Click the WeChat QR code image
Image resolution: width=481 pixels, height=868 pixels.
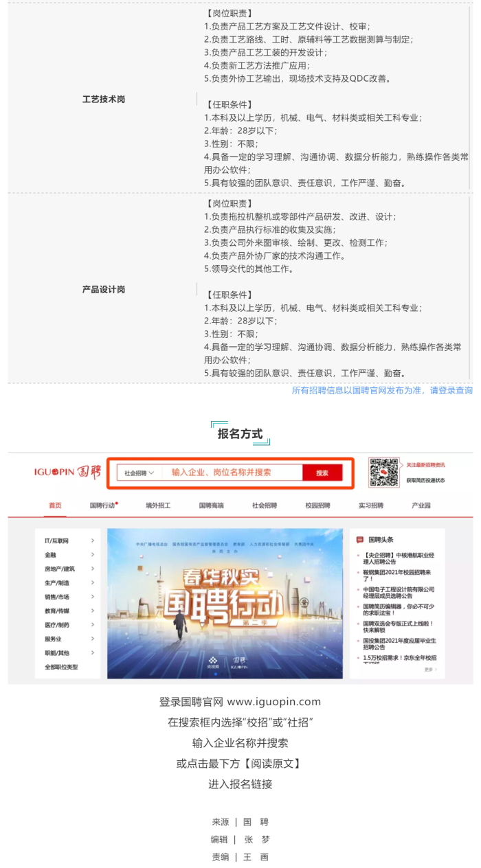[383, 472]
